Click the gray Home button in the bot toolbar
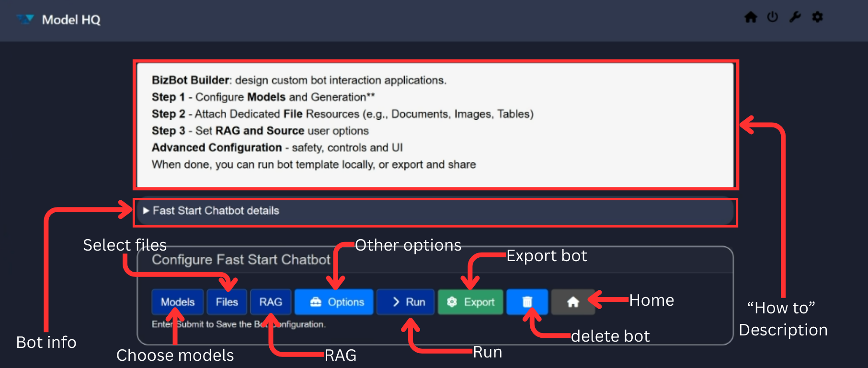Screen dimensions: 868x368 [x=573, y=302]
